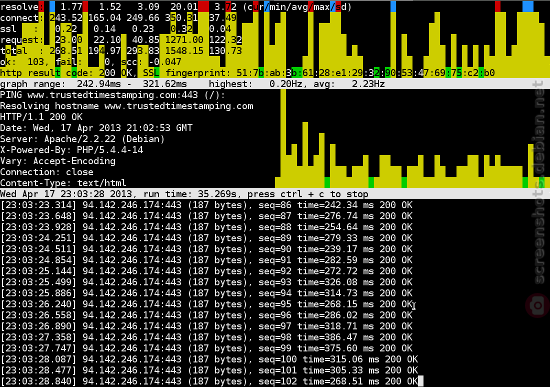Click the HTTP/1.1 200 OK header line
550x387 pixels.
pos(41,117)
